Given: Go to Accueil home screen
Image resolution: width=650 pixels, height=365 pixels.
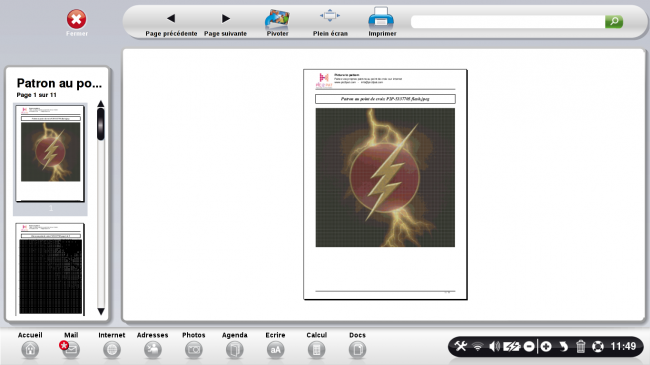Looking at the screenshot, I should [x=30, y=350].
